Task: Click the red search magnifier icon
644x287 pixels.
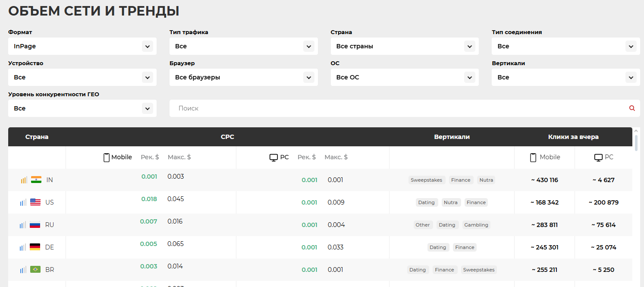Action: [x=632, y=108]
